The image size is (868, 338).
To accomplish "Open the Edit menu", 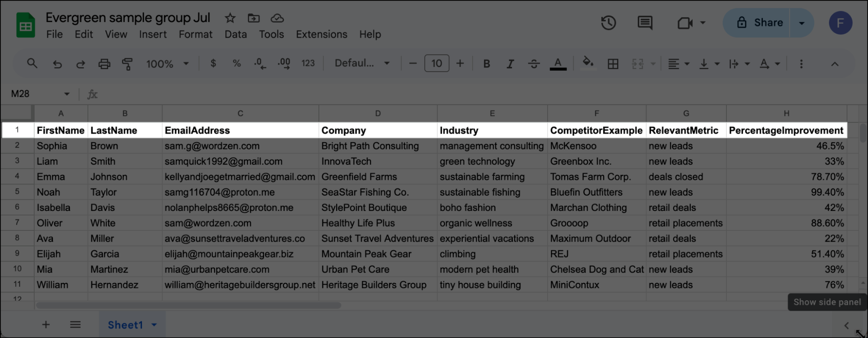I will [83, 34].
